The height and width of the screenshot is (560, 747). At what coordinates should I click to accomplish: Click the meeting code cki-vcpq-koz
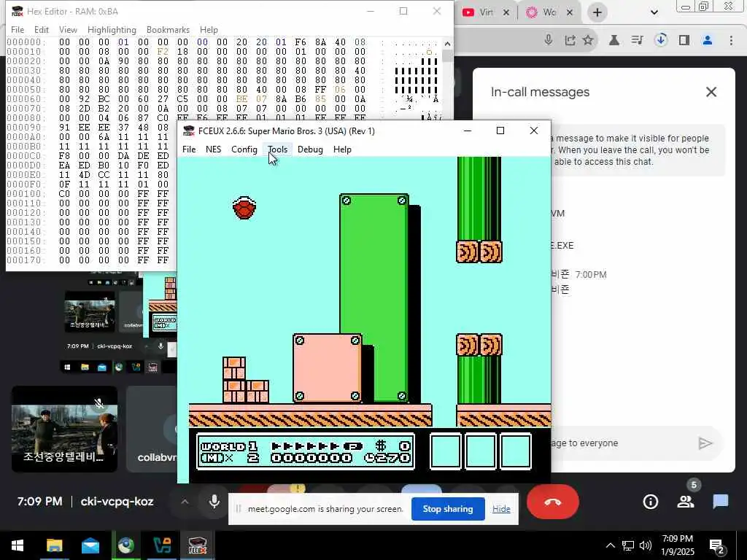[x=117, y=502]
